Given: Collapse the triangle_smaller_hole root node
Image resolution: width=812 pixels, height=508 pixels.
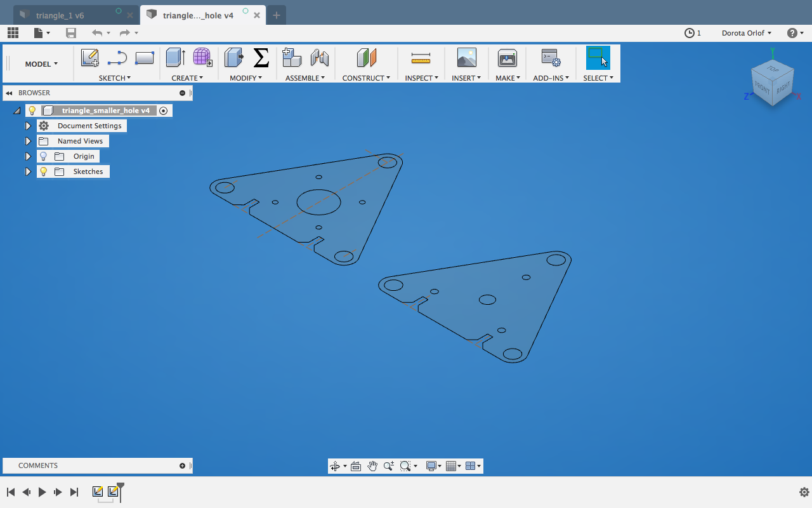Looking at the screenshot, I should (17, 110).
